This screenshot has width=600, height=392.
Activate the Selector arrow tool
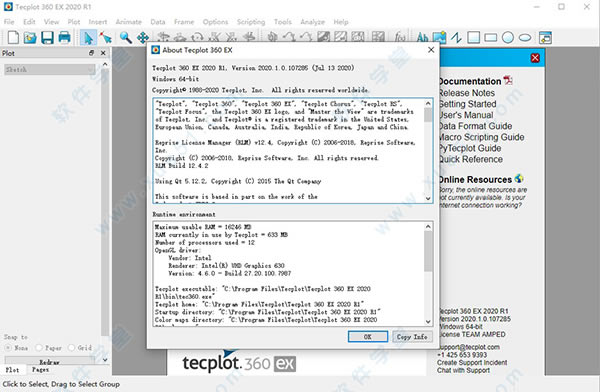coord(88,38)
